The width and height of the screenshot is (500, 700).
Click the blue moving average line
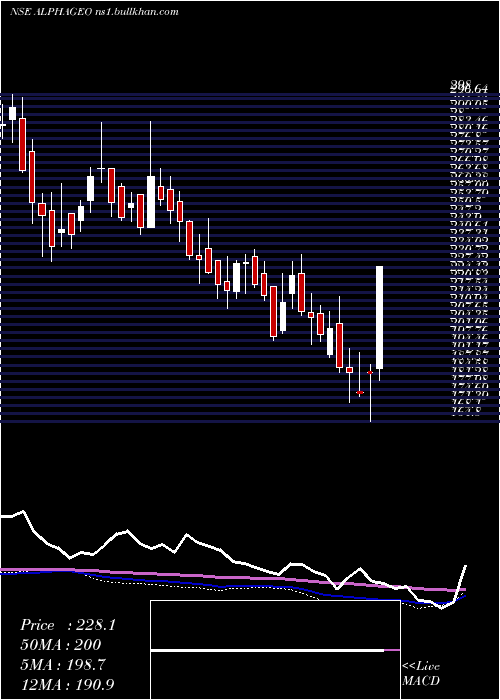232,586
